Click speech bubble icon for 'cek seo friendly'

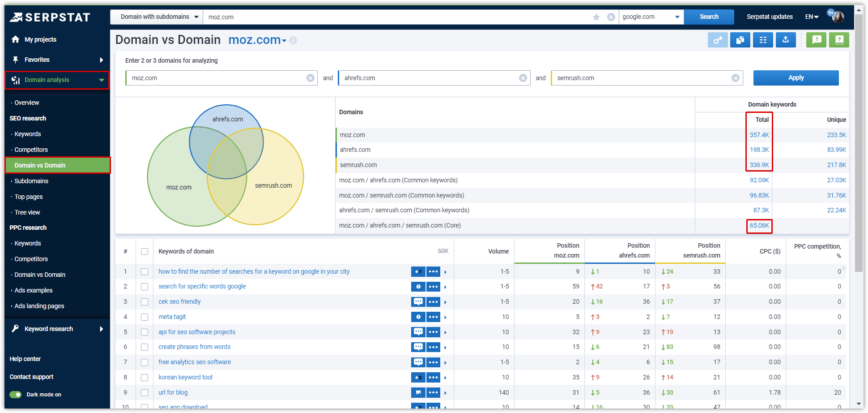(x=418, y=302)
